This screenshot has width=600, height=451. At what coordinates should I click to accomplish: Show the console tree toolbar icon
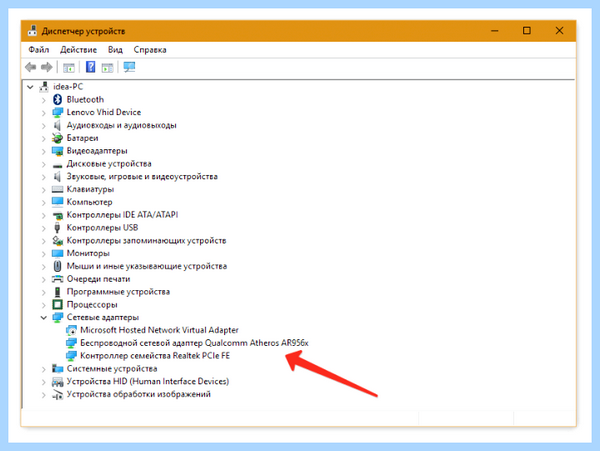click(69, 68)
